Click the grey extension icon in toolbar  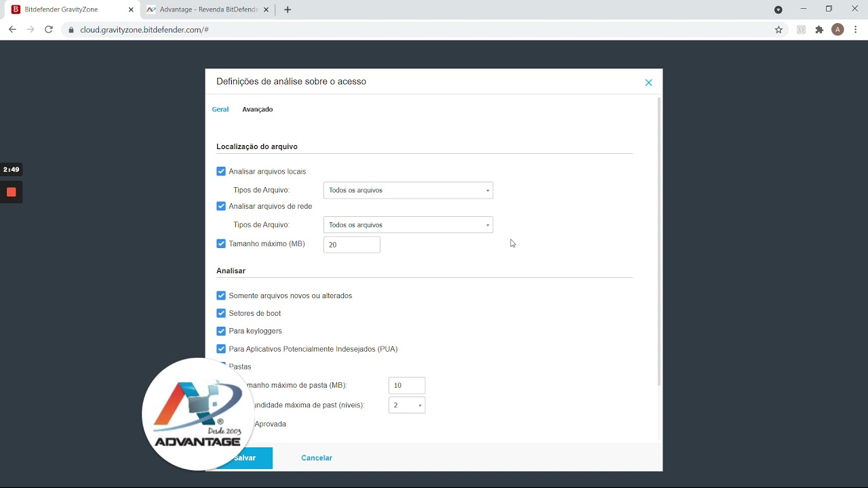801,30
